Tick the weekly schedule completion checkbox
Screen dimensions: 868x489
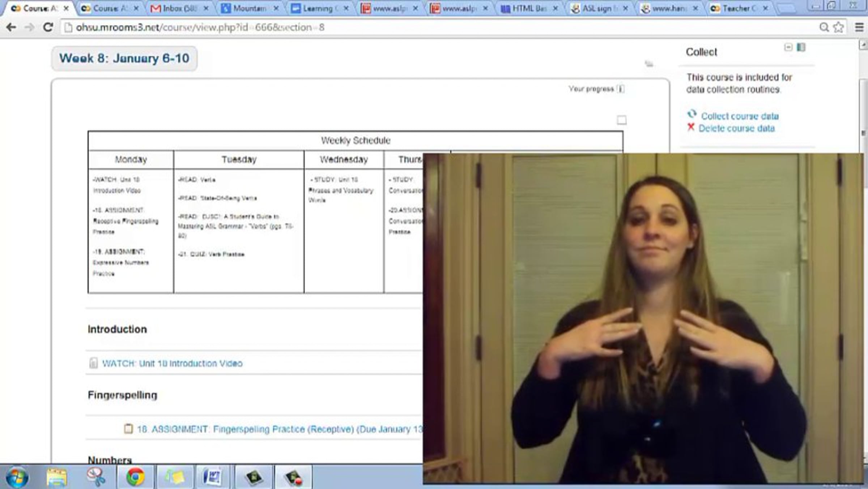[621, 120]
